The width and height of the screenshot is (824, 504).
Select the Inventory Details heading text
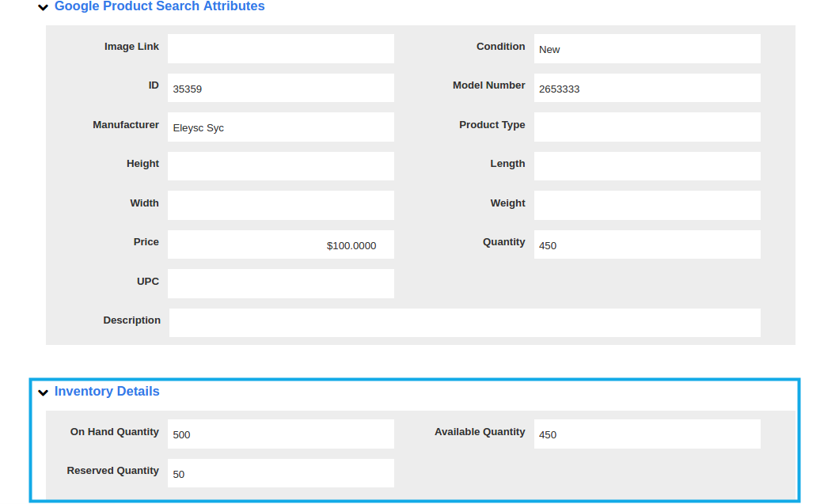click(x=107, y=391)
